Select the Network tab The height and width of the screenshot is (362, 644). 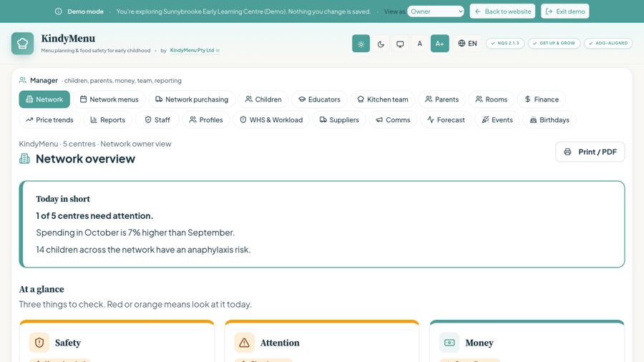[x=44, y=99]
